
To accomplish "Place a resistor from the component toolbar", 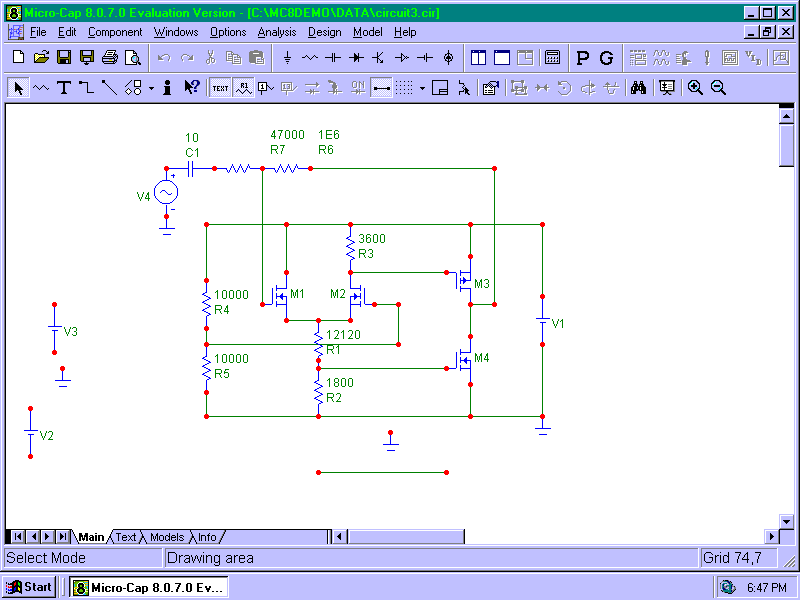I will [x=310, y=57].
